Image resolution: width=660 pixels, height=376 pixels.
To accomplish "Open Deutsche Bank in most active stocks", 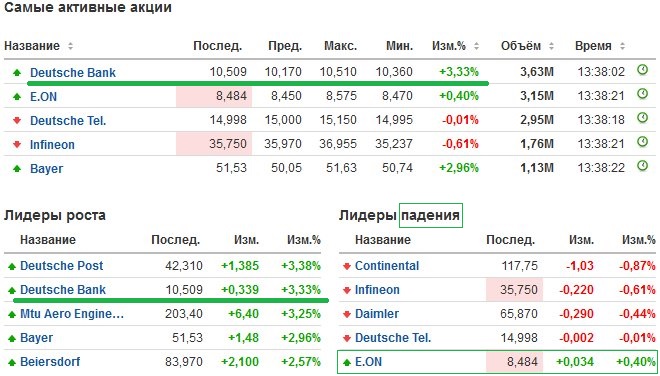I will coord(73,72).
